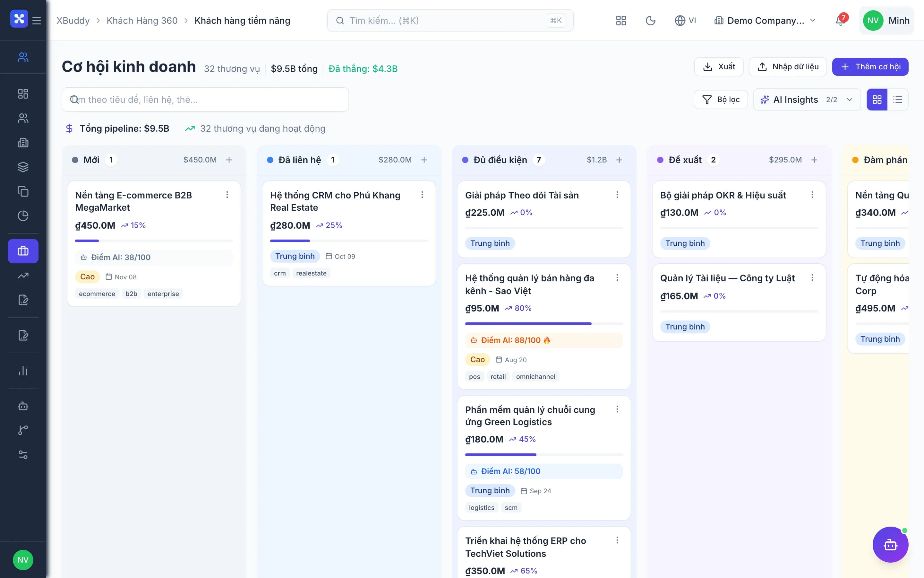Open the floating AI chatbot button
Image resolution: width=924 pixels, height=578 pixels.
[890, 544]
